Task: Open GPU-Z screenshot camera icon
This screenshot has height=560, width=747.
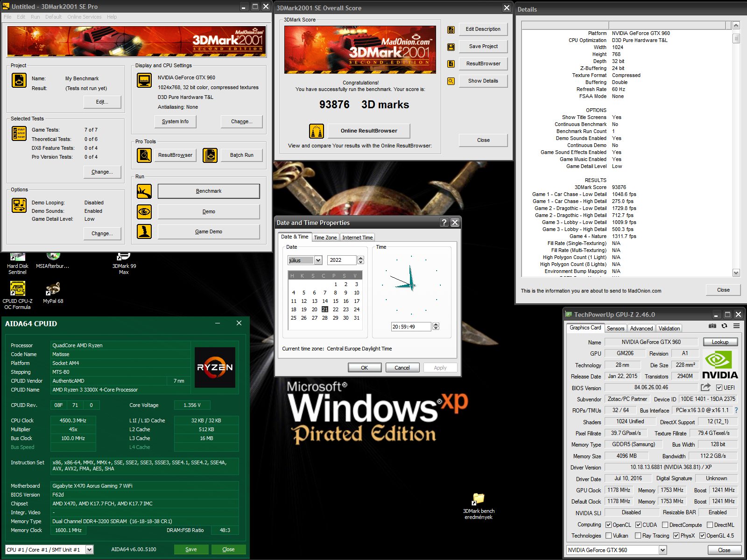Action: pyautogui.click(x=712, y=326)
